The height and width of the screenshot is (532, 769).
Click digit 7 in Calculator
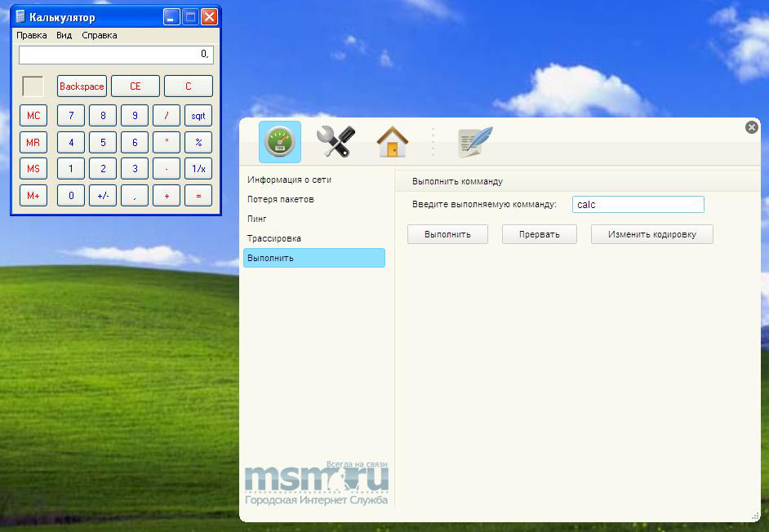[x=71, y=116]
